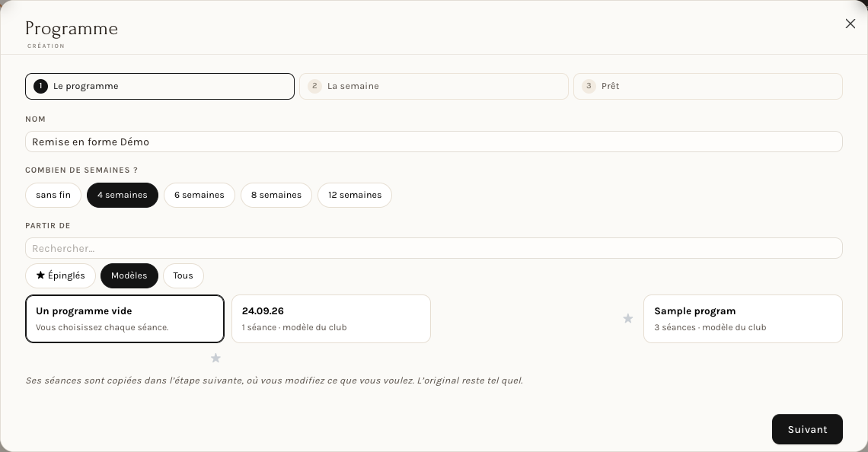Click the 'PARTIR DE' label
Screen dimensions: 868x452
pos(48,226)
